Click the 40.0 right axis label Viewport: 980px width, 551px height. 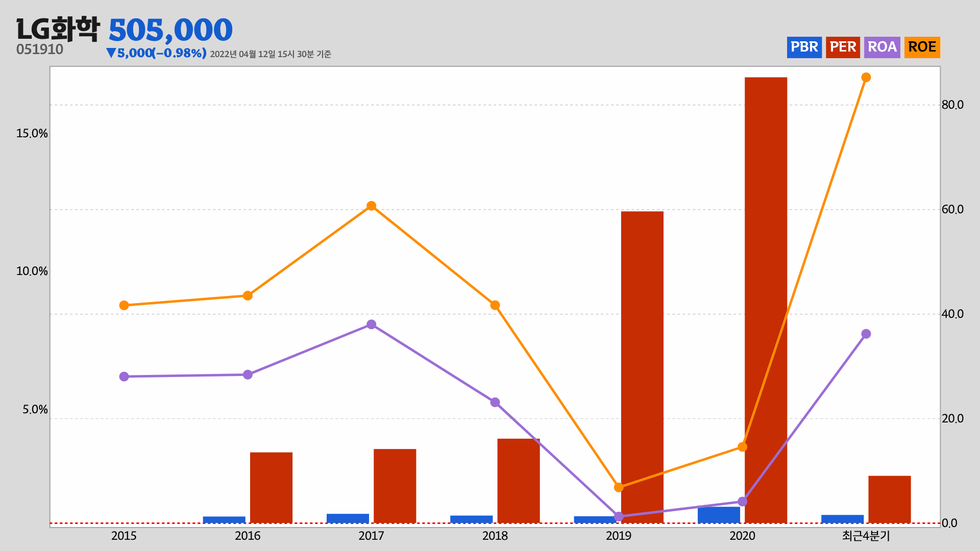tap(953, 314)
